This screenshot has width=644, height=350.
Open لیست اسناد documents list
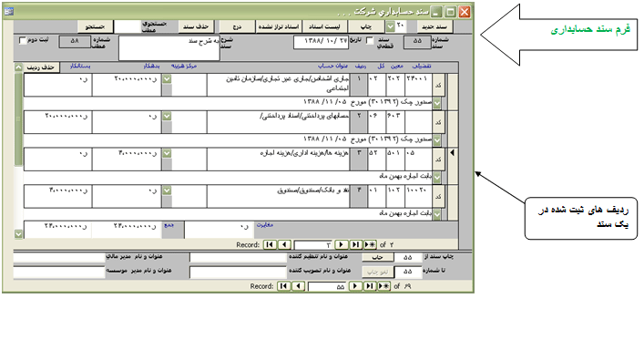pyautogui.click(x=324, y=26)
